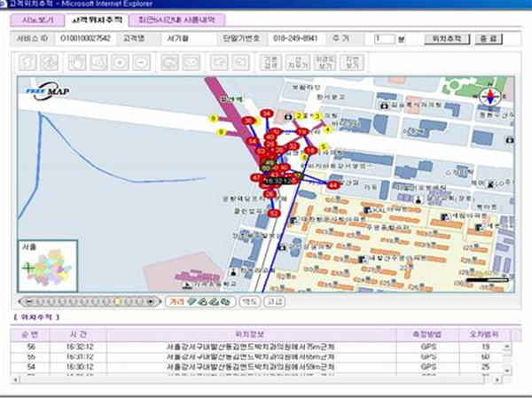Click the 주기 minutes input field
Viewport: 532px width, 398px height.
tap(383, 39)
